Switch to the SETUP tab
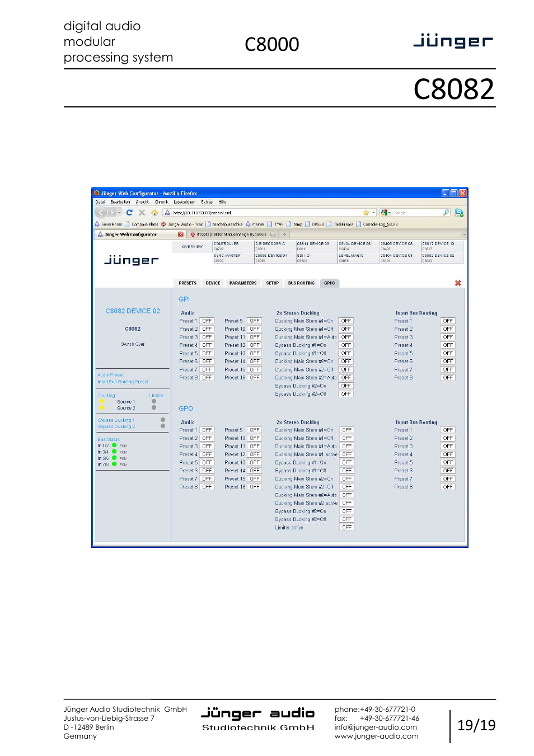The height and width of the screenshot is (756, 534). point(273,283)
